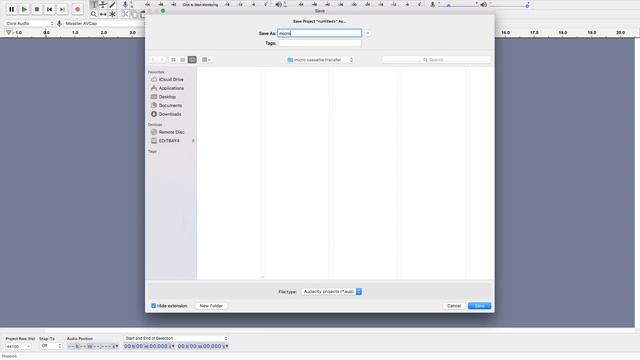This screenshot has width=640, height=360.
Task: Eject EDITBAY4 using its eject icon
Action: coord(193,141)
